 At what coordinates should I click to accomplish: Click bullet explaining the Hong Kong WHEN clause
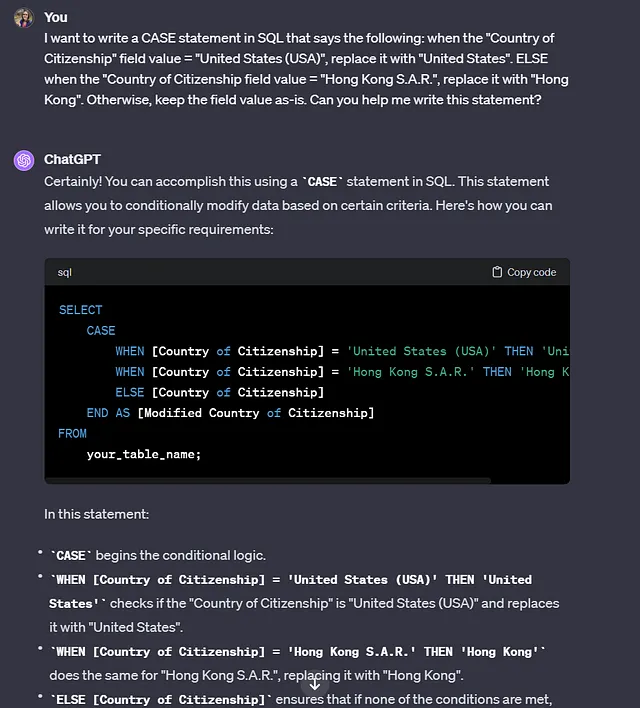tap(298, 664)
